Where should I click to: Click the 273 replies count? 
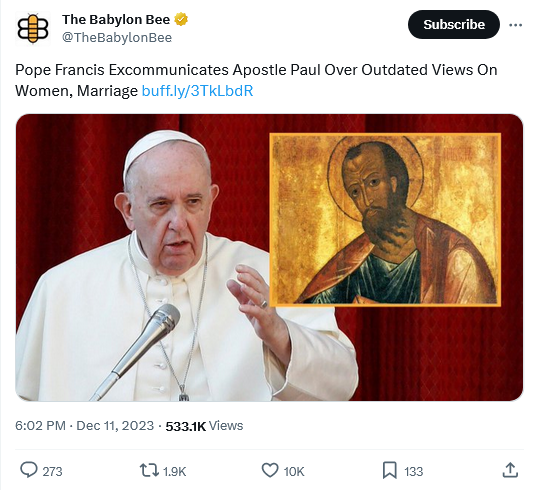click(52, 472)
